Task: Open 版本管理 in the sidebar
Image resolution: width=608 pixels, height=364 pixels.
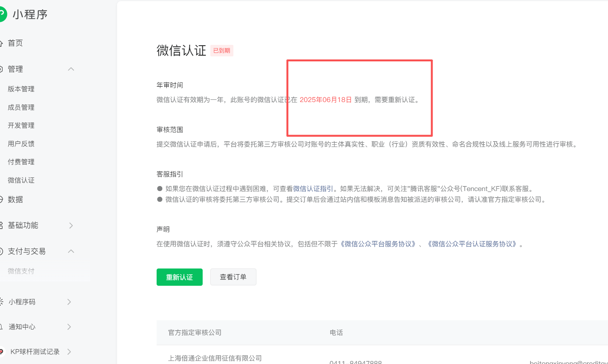Action: click(x=21, y=89)
